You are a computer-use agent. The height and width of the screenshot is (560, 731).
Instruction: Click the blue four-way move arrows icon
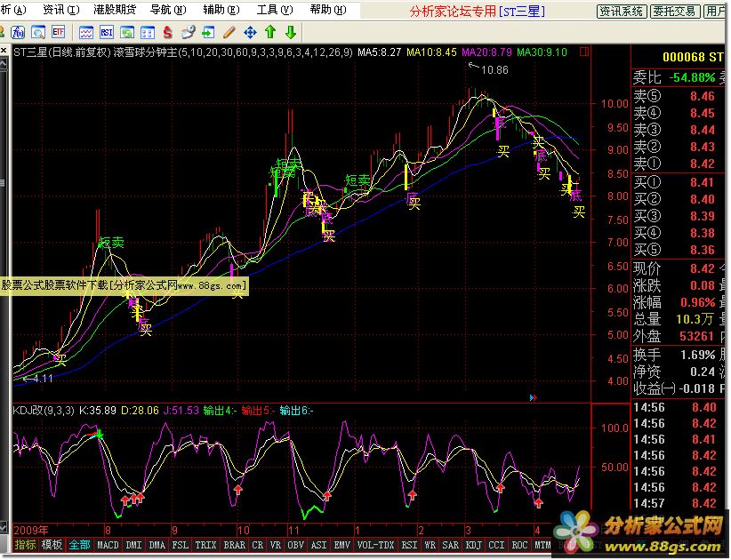(250, 32)
